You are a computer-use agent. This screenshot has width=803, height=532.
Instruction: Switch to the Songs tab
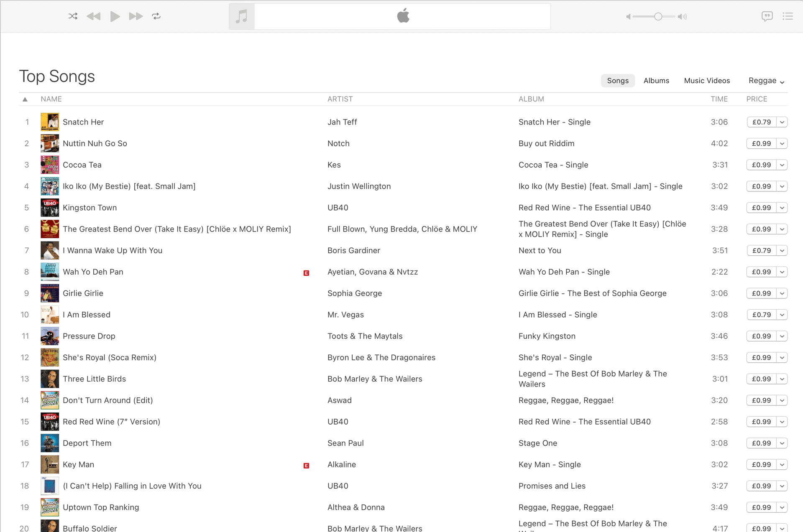coord(618,81)
